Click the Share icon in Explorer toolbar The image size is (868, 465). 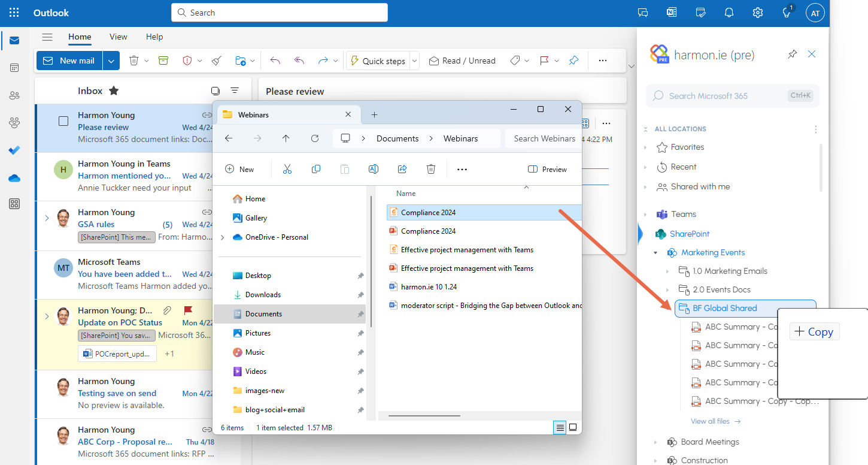point(402,170)
